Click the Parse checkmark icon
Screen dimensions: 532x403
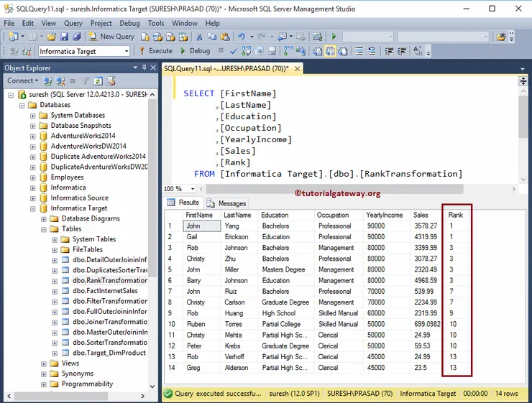(234, 51)
